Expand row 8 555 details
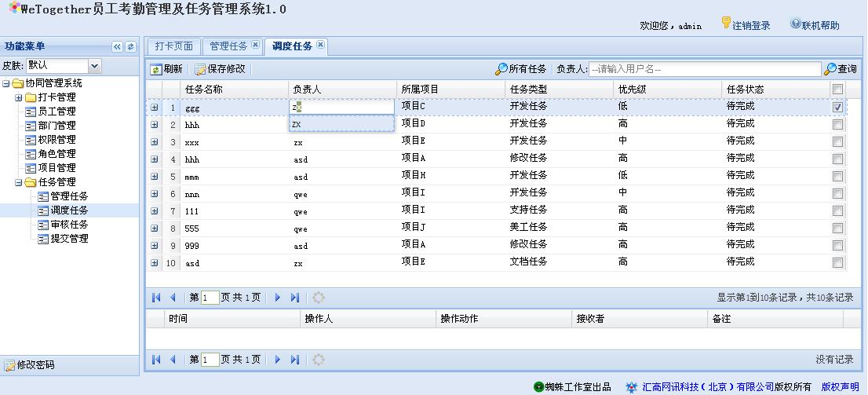Image resolution: width=868 pixels, height=395 pixels. coord(154,229)
